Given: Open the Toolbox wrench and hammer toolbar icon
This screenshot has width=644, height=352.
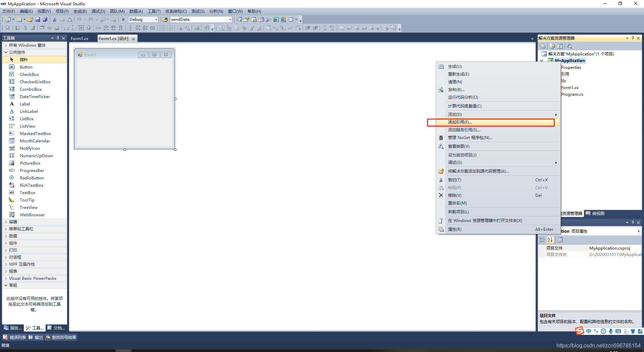Looking at the screenshot, I should tap(269, 19).
